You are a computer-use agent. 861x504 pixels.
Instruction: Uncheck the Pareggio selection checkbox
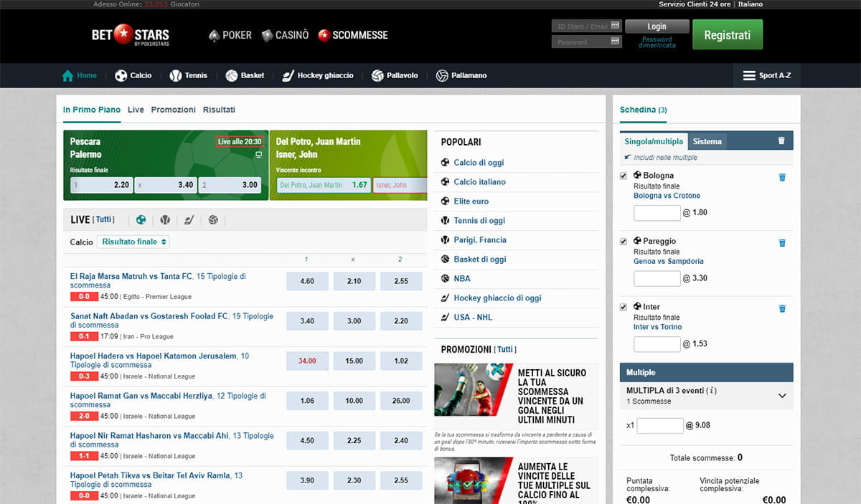coord(624,242)
